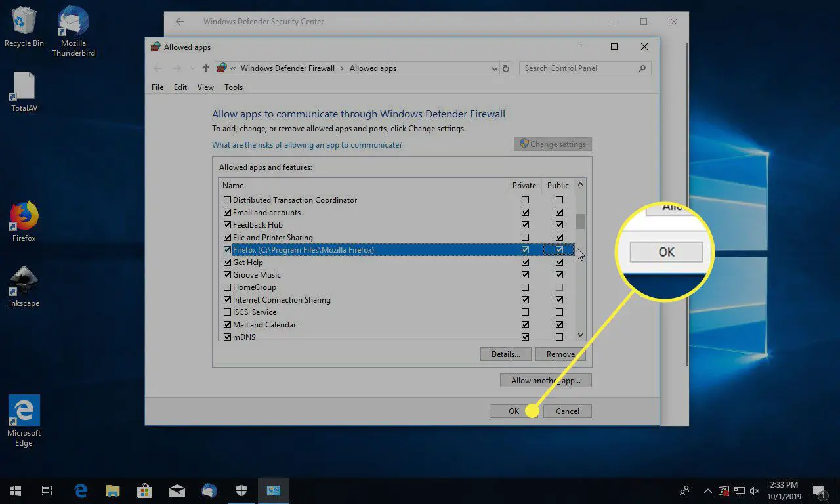The image size is (840, 504).
Task: Click the Change settings button
Action: [553, 144]
